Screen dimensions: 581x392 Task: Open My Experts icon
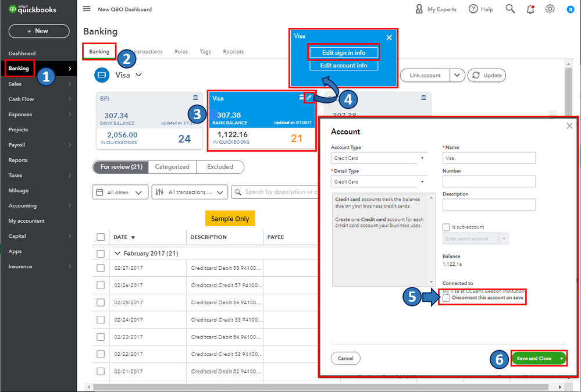[x=419, y=9]
